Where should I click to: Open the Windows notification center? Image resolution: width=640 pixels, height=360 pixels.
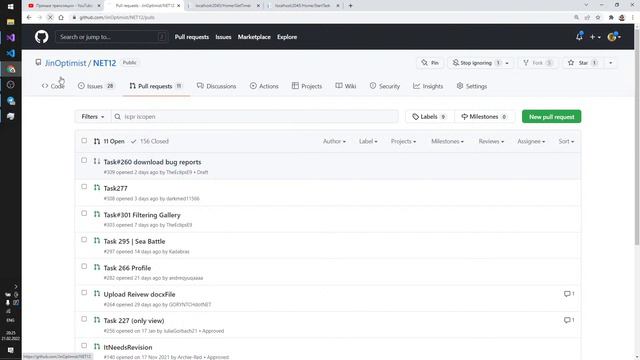(x=11, y=351)
